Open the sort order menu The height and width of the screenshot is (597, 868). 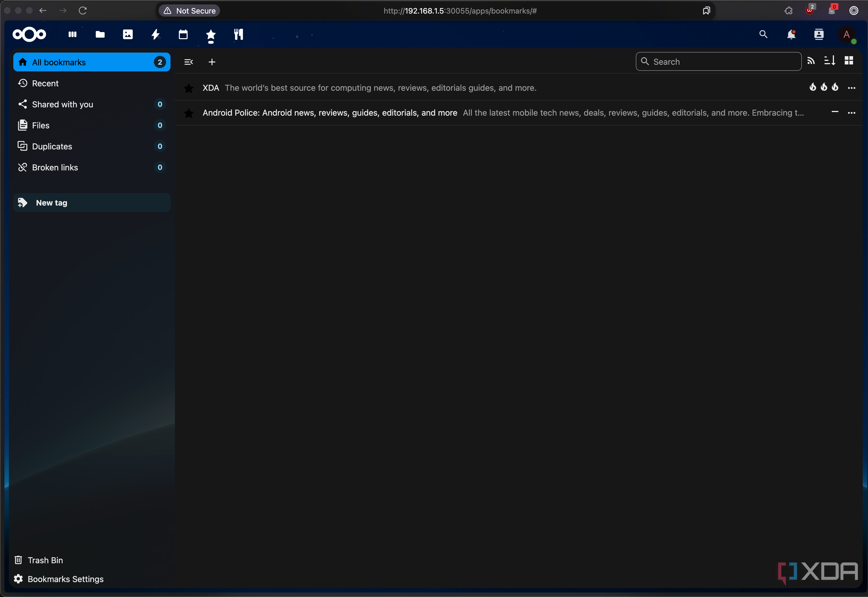click(x=830, y=61)
